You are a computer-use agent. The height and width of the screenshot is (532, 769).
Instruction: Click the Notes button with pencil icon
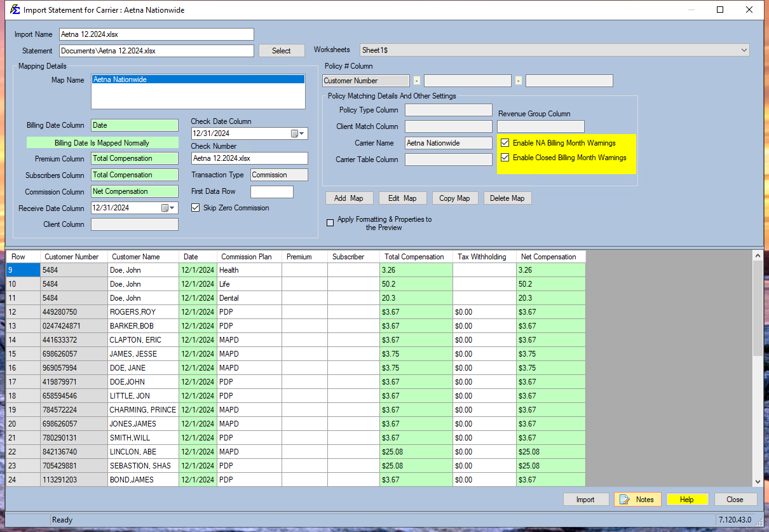coord(637,500)
